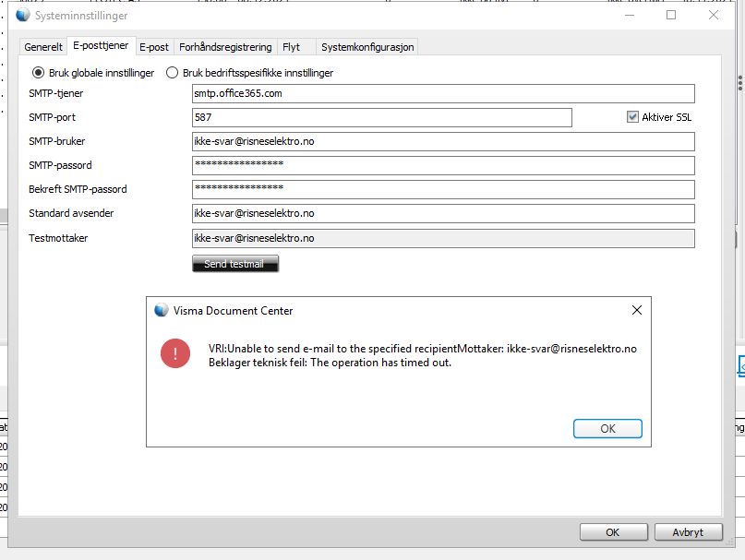Screen dimensions: 745x560
Task: Click the Standard avsender label
Action: point(71,213)
